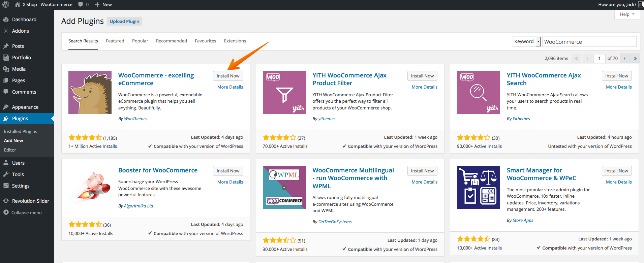Open the Users sidebar icon
This screenshot has height=263, width=644.
point(6,163)
